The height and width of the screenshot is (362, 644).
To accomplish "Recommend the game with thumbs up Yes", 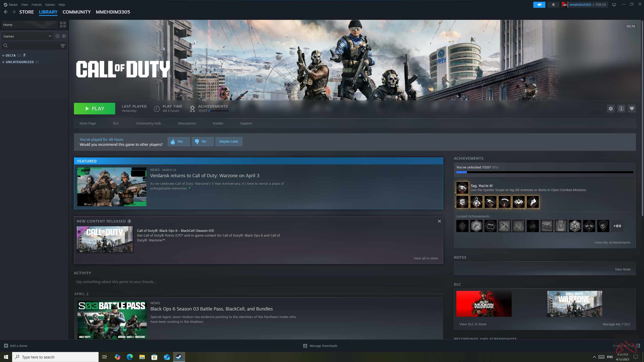I will (179, 141).
